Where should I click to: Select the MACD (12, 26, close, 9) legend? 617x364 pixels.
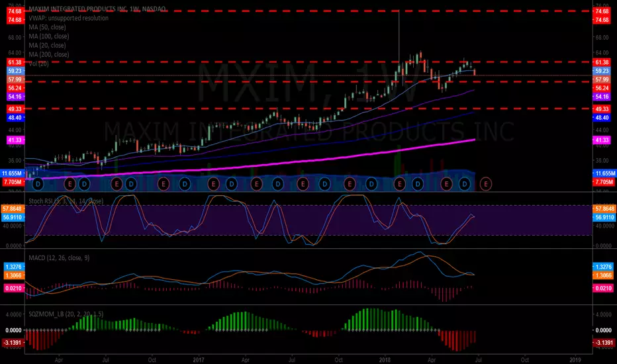59,257
